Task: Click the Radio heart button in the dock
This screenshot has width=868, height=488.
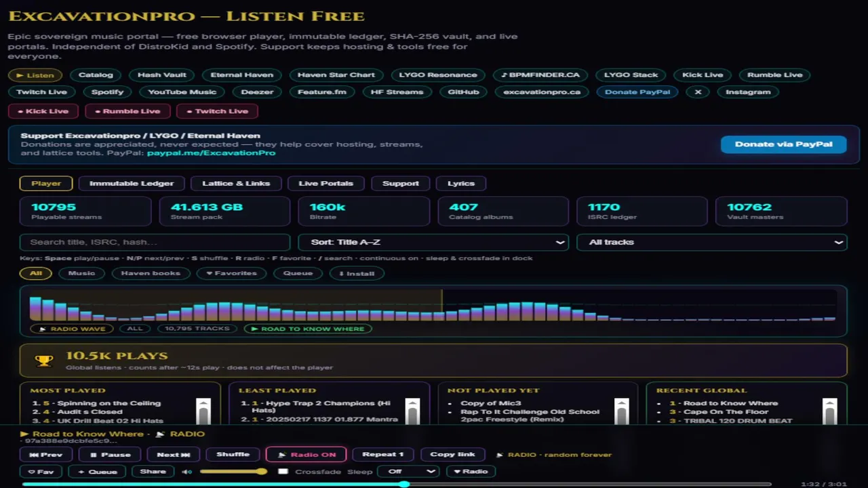Action: (x=471, y=472)
